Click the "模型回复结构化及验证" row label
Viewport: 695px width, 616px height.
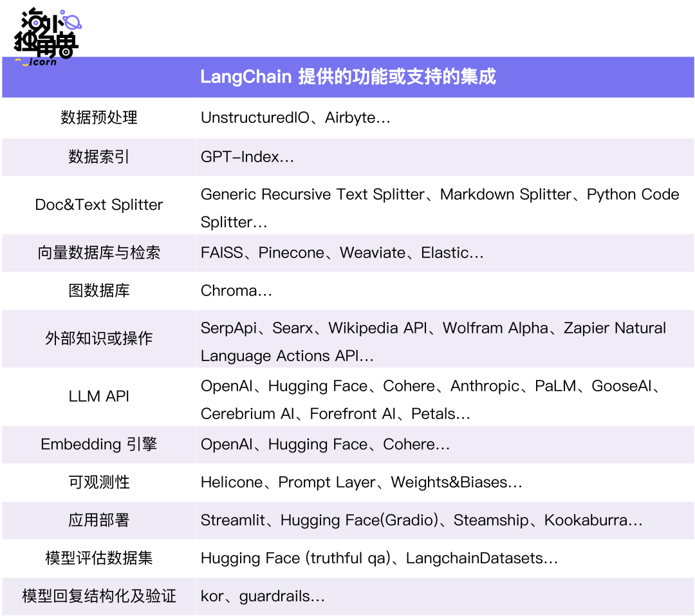click(99, 596)
